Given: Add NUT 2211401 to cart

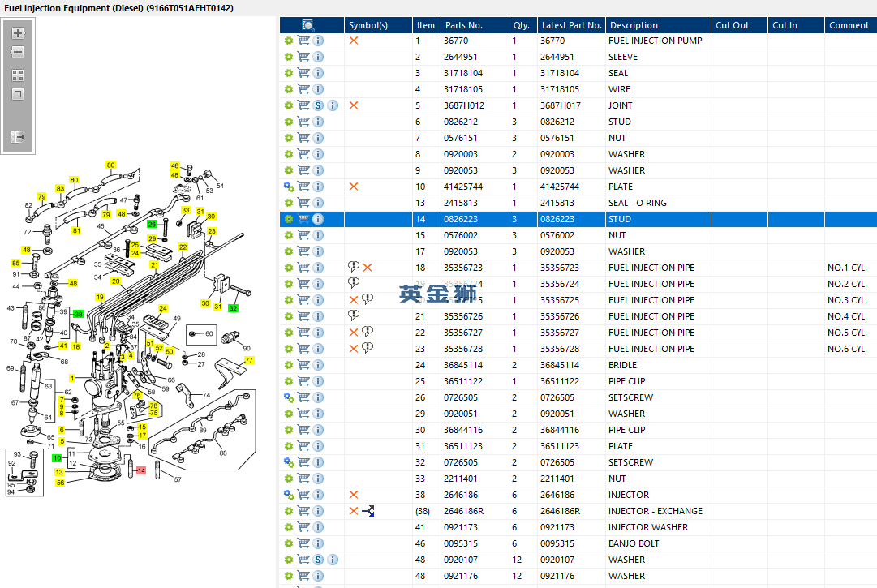Looking at the screenshot, I should pyautogui.click(x=303, y=478).
